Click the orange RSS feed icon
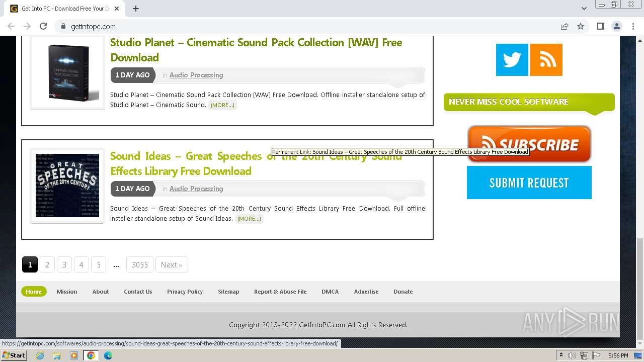The image size is (644, 362). pyautogui.click(x=546, y=60)
